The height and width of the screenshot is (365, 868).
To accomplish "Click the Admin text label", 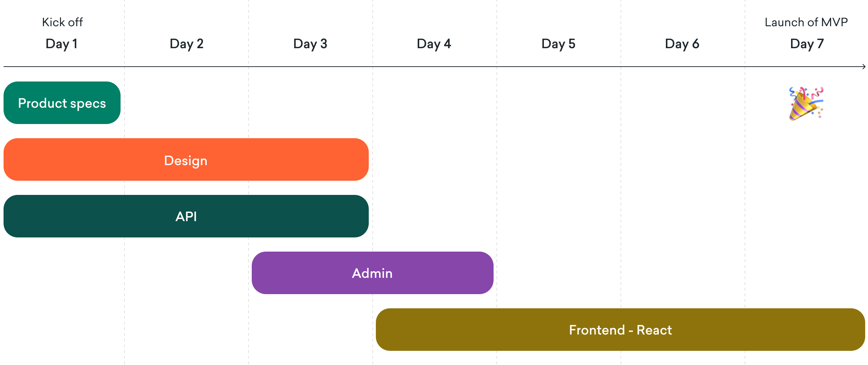I will pos(372,273).
